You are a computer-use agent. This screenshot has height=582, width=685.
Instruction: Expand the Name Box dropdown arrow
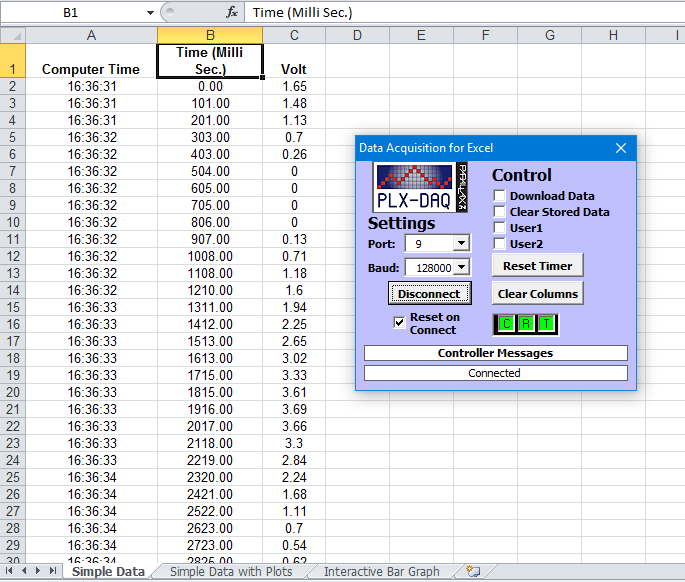click(150, 13)
